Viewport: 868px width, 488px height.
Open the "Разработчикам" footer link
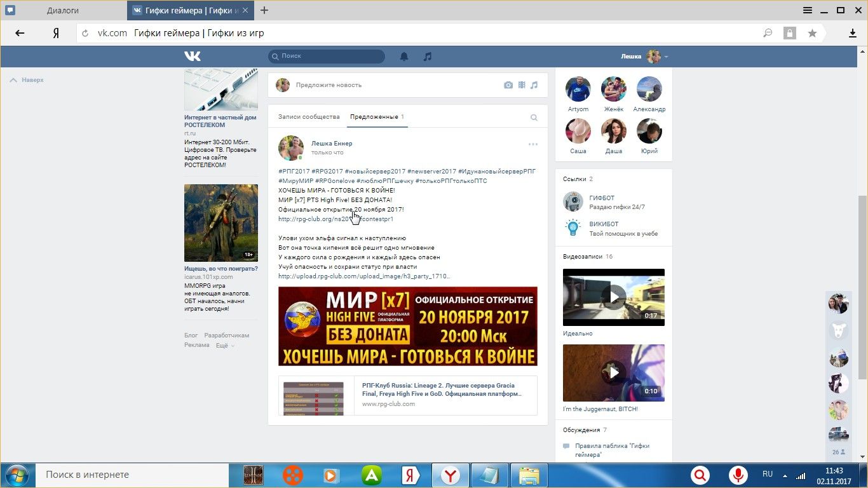pyautogui.click(x=227, y=335)
